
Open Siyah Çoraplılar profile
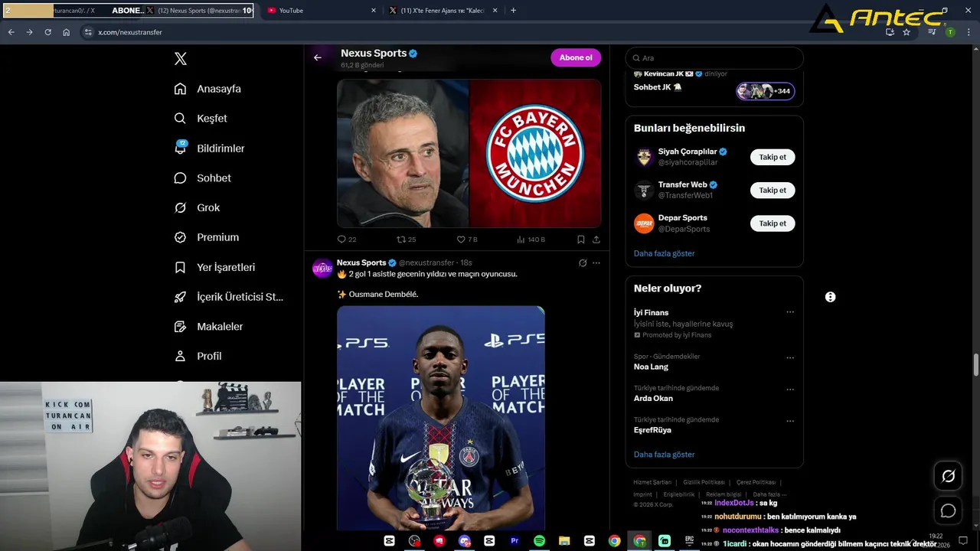pyautogui.click(x=688, y=152)
